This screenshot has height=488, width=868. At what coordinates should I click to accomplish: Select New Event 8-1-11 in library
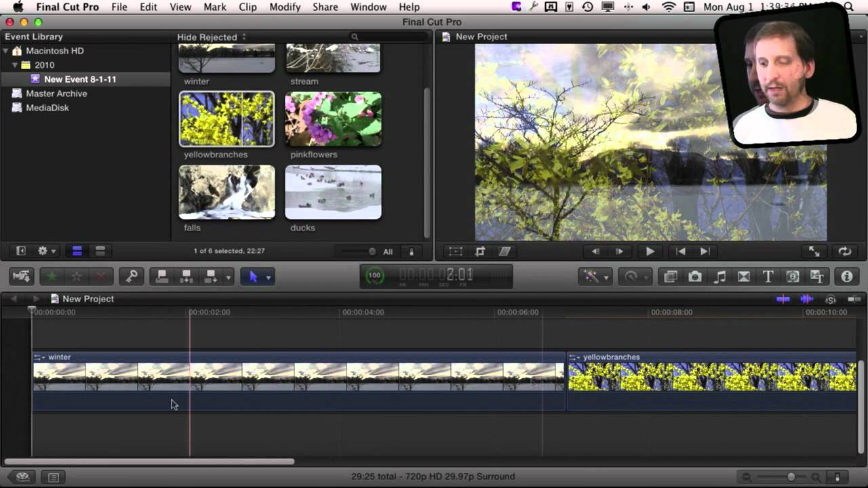pos(80,79)
